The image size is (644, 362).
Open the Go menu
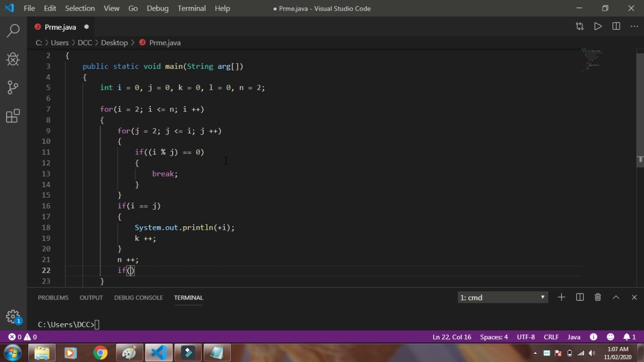click(x=133, y=8)
